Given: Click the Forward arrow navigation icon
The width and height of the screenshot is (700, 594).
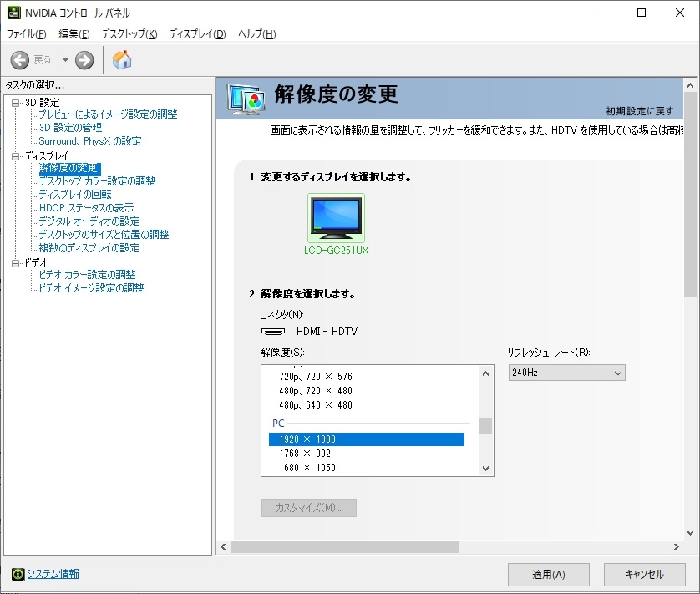Looking at the screenshot, I should (x=84, y=60).
